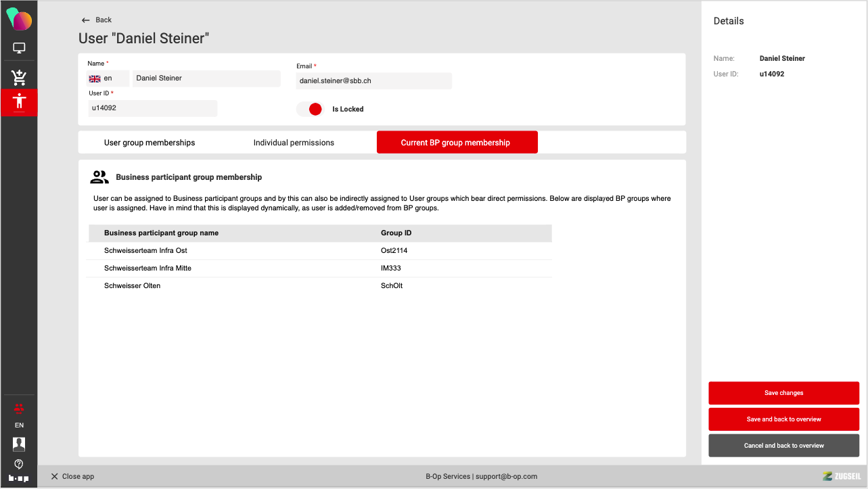Switch to the Individual permissions tab
The image size is (868, 489).
[294, 143]
